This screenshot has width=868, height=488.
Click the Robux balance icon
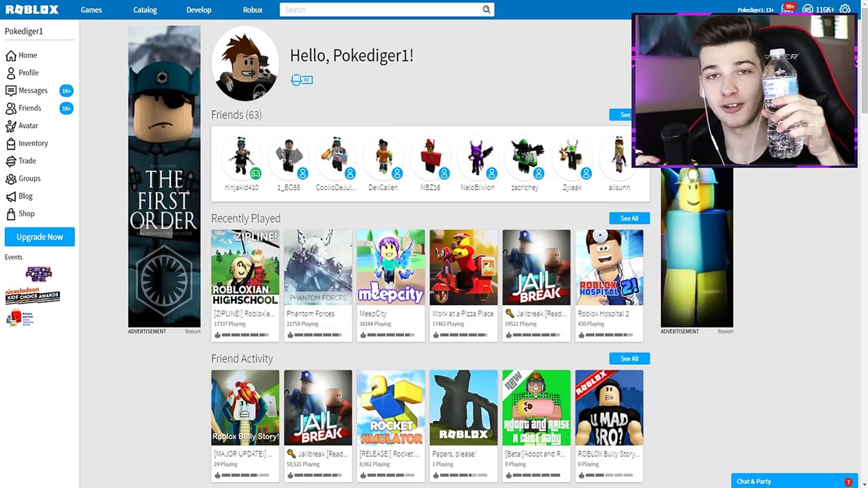pyautogui.click(x=807, y=9)
